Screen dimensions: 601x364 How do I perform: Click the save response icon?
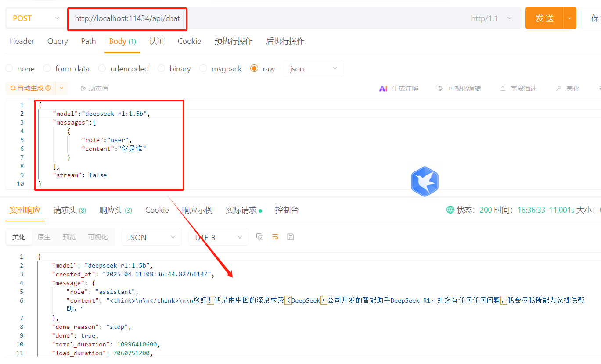click(x=290, y=237)
